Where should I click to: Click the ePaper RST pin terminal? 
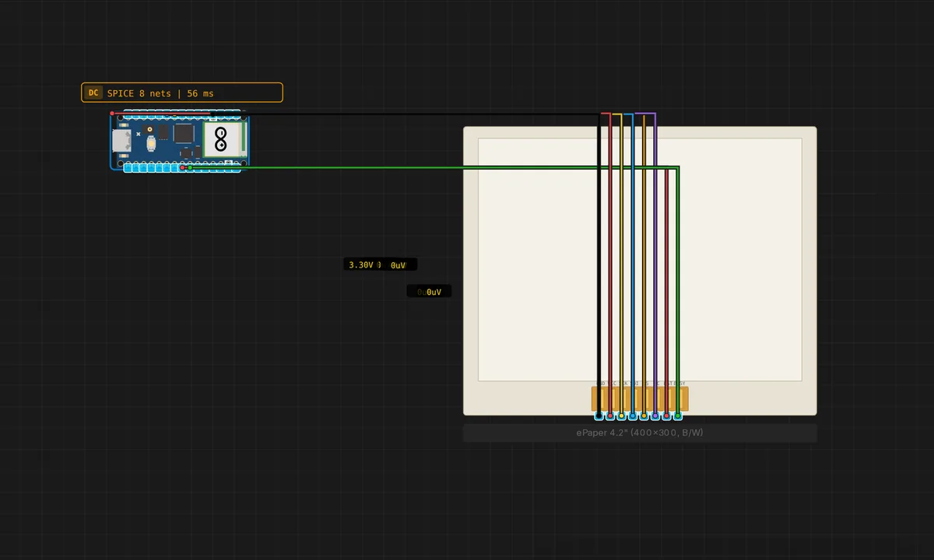pos(666,416)
